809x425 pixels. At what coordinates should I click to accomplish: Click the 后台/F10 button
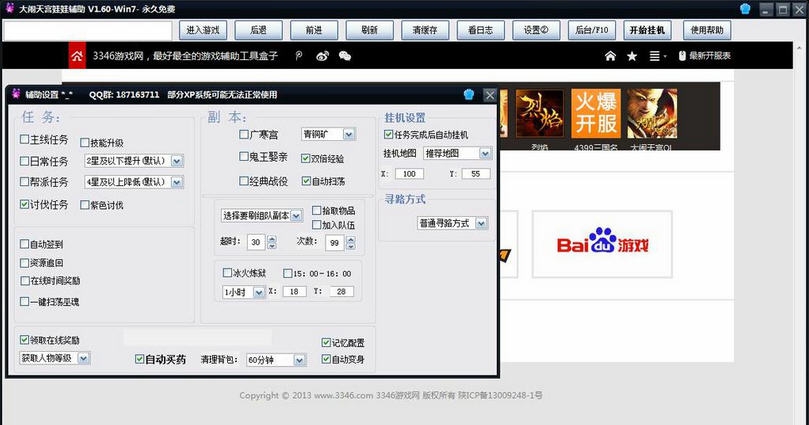tap(592, 30)
